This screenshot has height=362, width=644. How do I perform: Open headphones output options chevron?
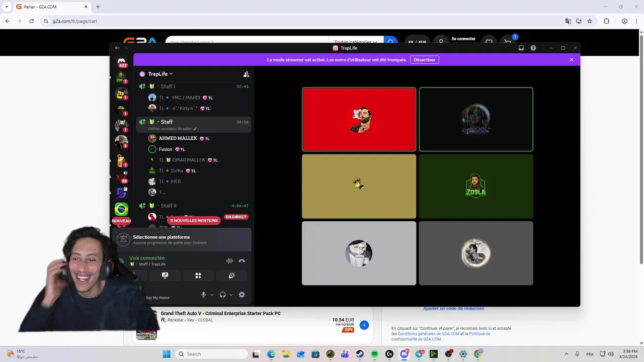tap(231, 295)
